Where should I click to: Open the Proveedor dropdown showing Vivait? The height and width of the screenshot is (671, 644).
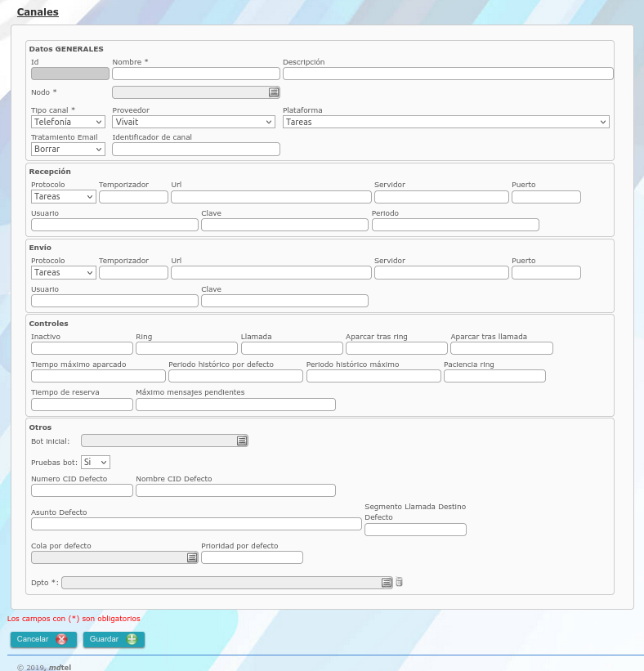click(194, 122)
